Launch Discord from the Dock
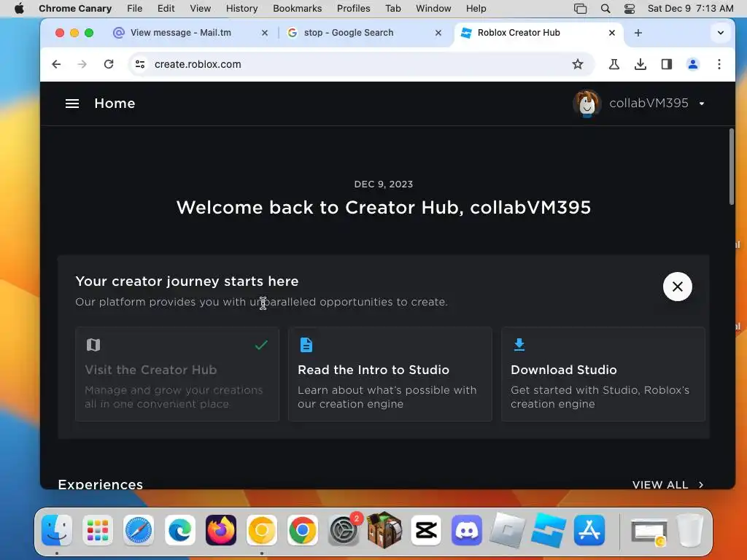This screenshot has width=747, height=560. (466, 530)
